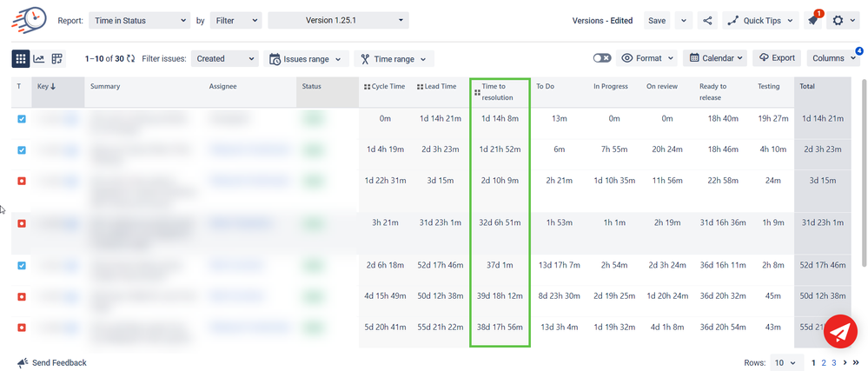Change the Rows per page dropdown
This screenshot has width=868, height=371.
coord(787,362)
